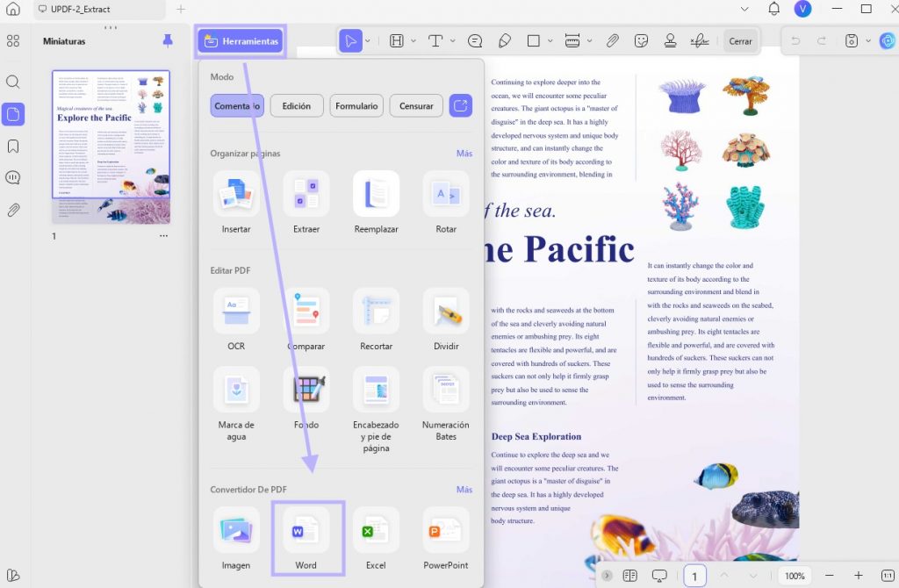Click the page number field
899x588 pixels.
[x=694, y=576]
